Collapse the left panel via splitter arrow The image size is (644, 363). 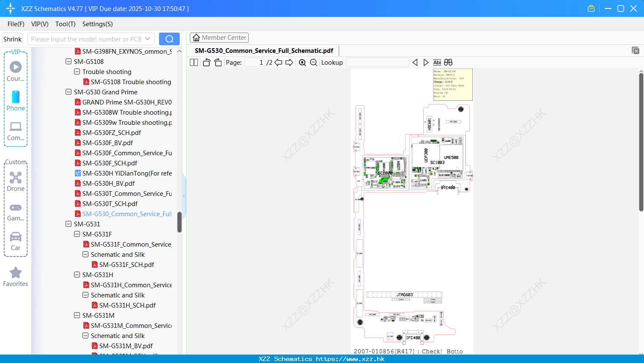click(x=184, y=195)
